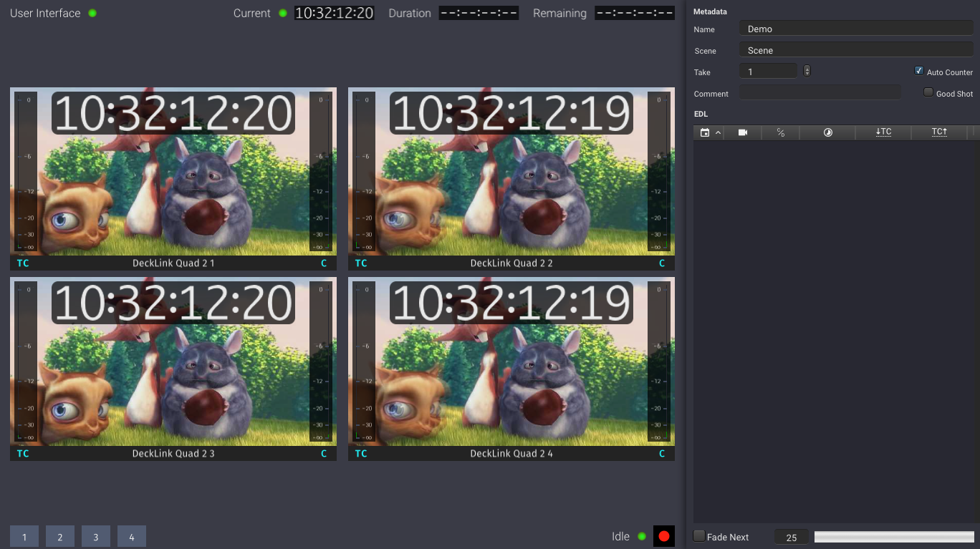Click the Take number stepper arrows
Image resolution: width=980 pixels, height=549 pixels.
tap(807, 71)
